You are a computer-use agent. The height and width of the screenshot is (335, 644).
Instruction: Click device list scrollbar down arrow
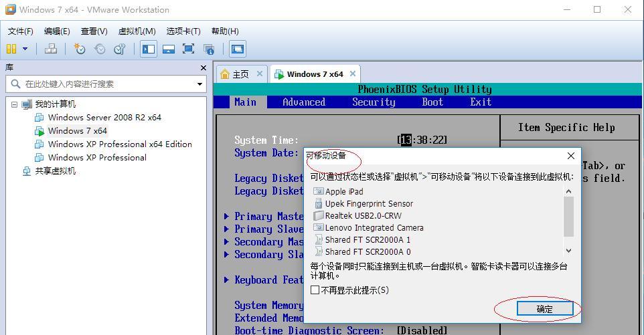click(x=568, y=251)
